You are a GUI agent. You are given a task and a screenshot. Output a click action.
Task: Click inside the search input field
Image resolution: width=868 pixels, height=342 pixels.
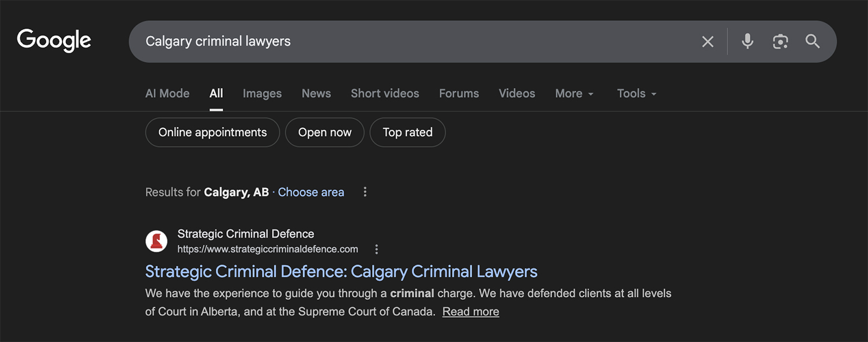405,41
